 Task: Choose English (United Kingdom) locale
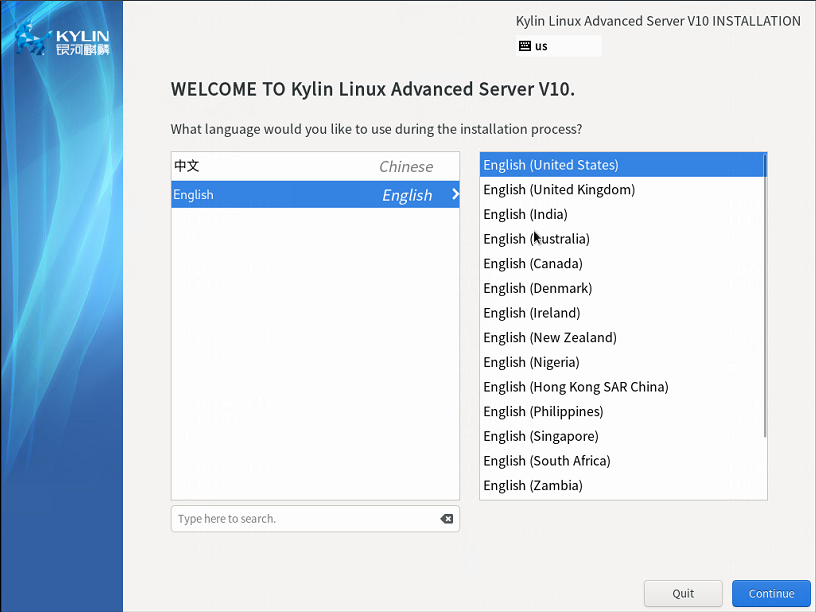(622, 189)
